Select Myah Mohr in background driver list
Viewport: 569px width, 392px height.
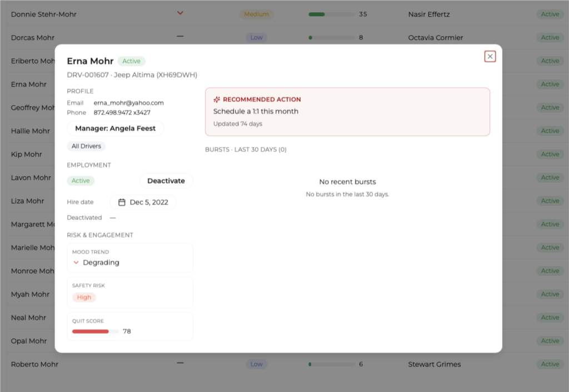click(x=30, y=294)
